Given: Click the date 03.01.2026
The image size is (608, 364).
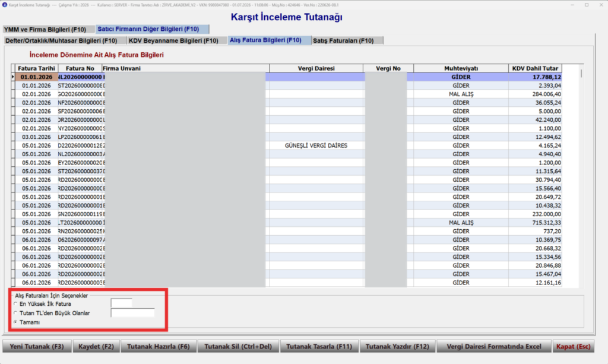Looking at the screenshot, I should point(36,137).
